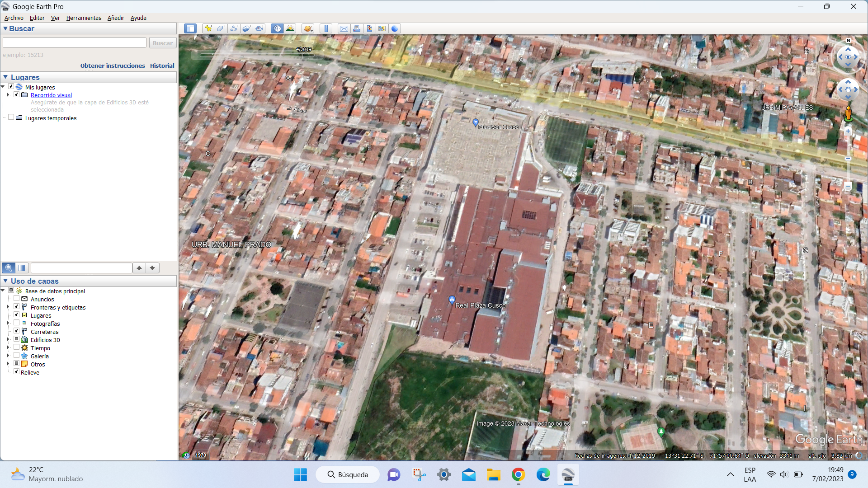Expand the Recorrido visual folder
This screenshot has width=868, height=488.
8,95
